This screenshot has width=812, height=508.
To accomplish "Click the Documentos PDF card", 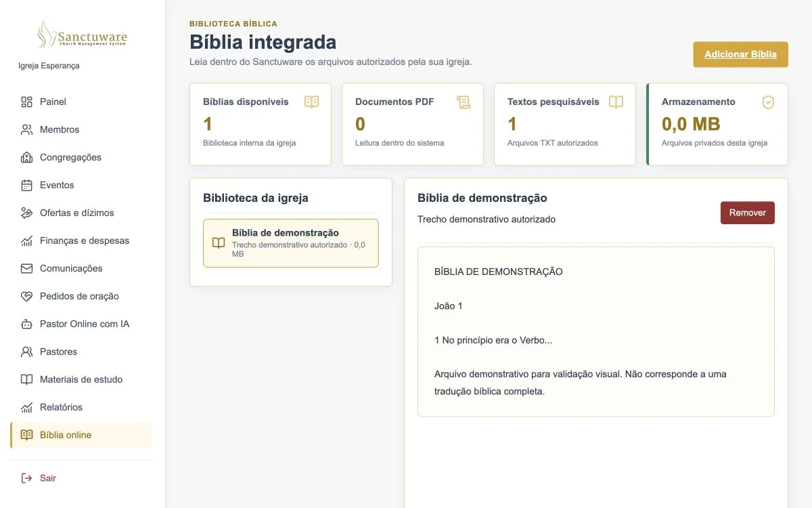I will click(413, 124).
